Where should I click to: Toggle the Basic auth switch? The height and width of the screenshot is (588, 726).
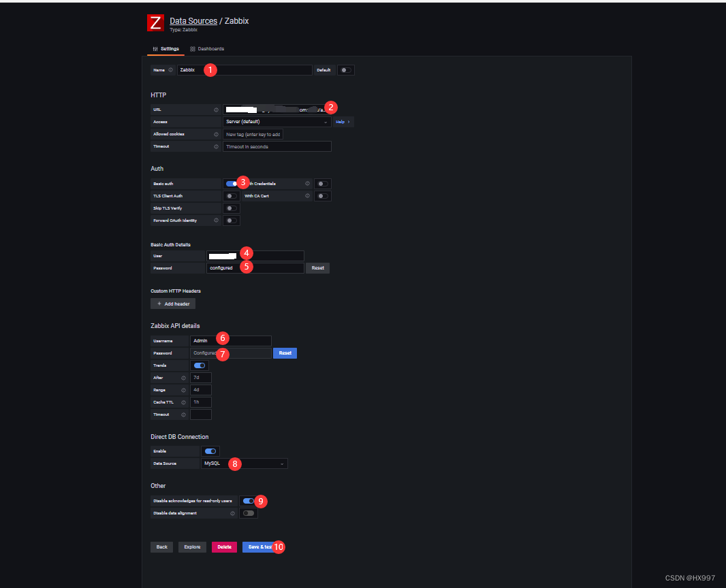[232, 184]
